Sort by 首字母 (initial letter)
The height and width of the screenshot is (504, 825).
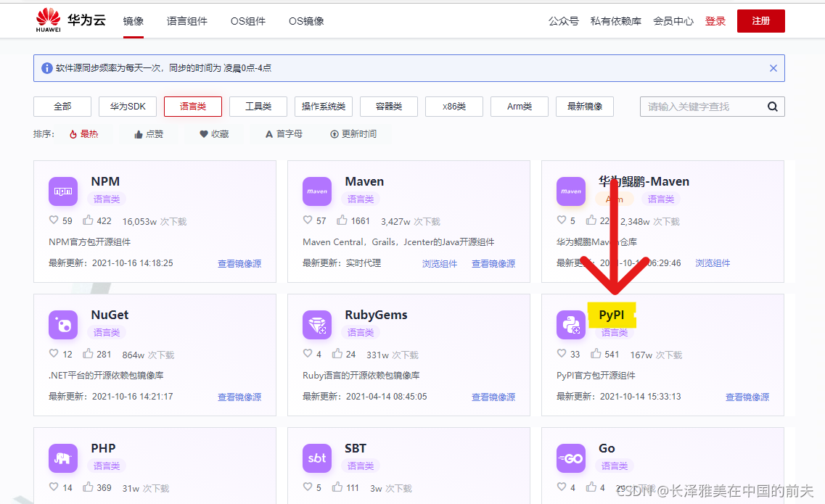284,134
